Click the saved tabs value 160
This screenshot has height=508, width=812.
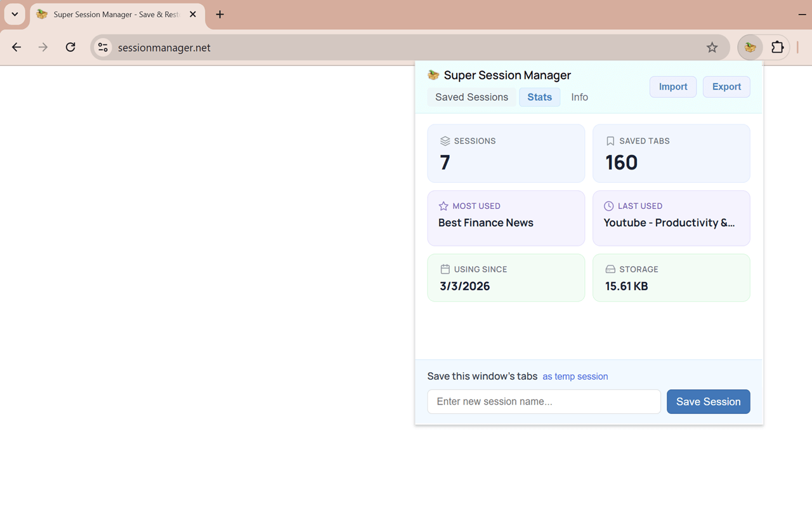click(x=621, y=163)
